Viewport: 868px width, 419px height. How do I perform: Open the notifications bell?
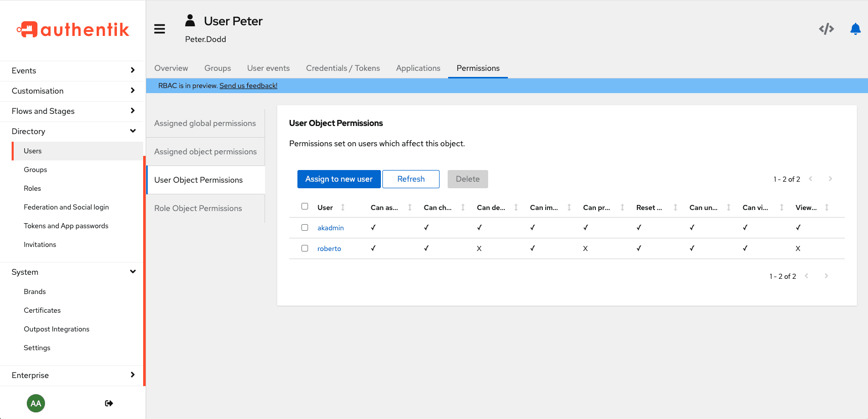pos(855,29)
